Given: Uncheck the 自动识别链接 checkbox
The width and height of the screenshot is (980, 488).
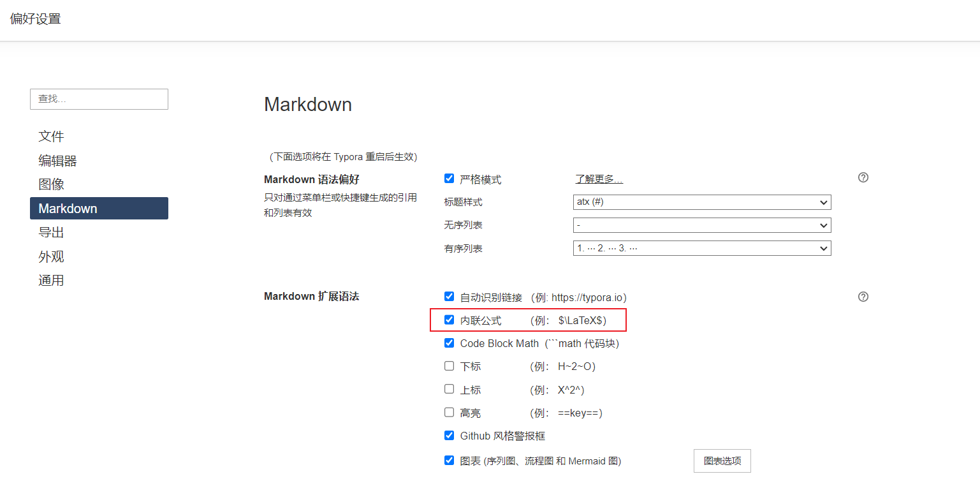Looking at the screenshot, I should (449, 297).
